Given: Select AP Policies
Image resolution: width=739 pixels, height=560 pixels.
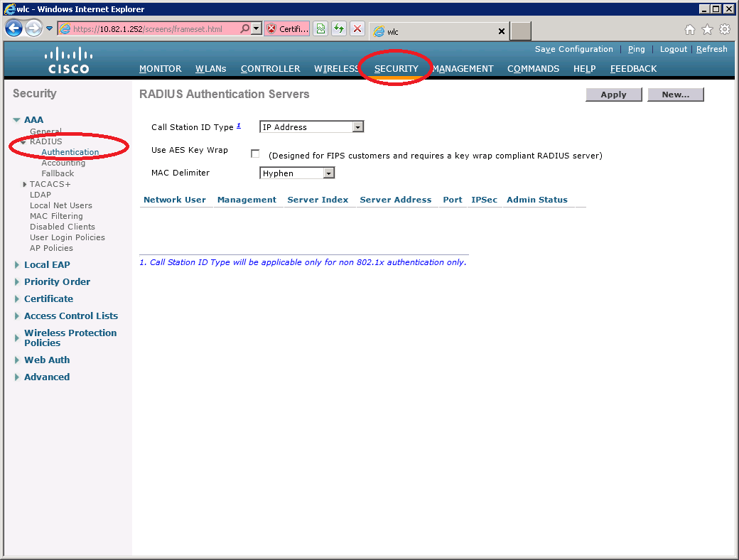Looking at the screenshot, I should pyautogui.click(x=51, y=248).
